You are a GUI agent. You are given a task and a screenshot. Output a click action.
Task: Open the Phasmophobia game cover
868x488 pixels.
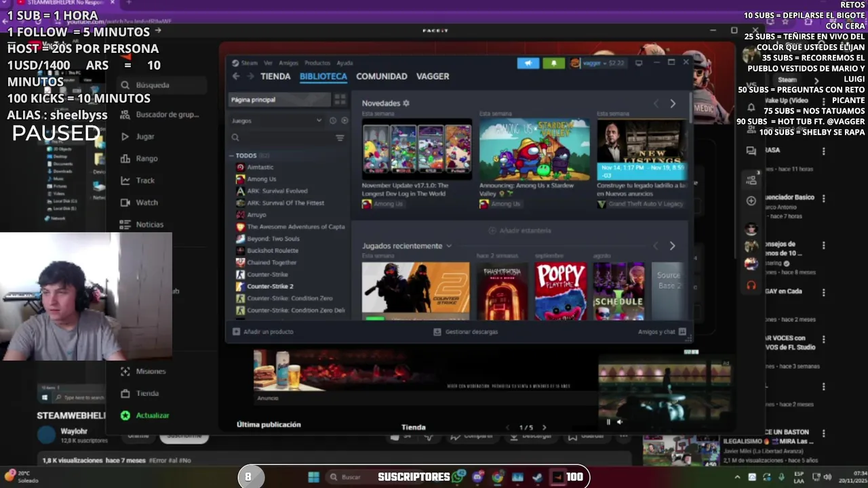[x=502, y=291]
